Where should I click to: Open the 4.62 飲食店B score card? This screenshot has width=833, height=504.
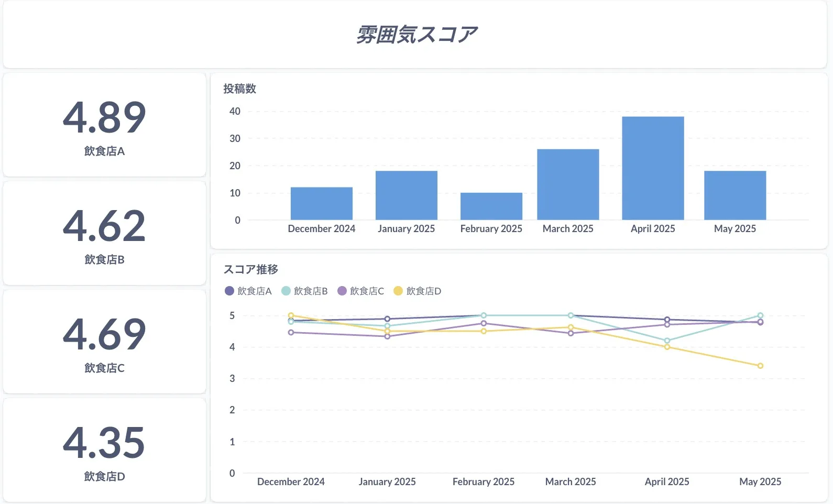tap(104, 234)
